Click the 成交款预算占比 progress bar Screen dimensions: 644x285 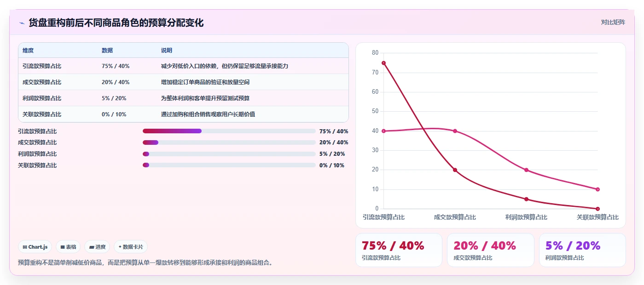coord(229,142)
